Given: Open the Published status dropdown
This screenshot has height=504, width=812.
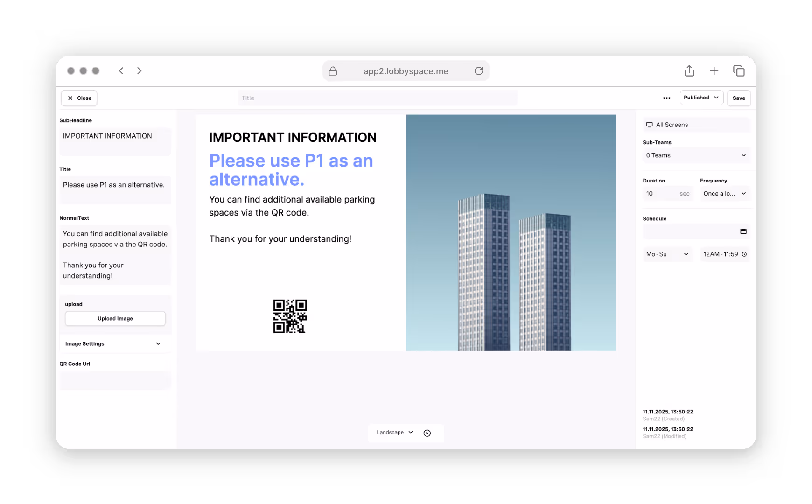Looking at the screenshot, I should 701,98.
